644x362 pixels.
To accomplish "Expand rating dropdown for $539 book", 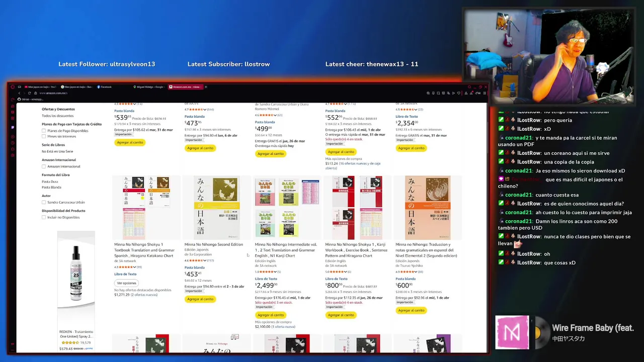I will pos(135,104).
